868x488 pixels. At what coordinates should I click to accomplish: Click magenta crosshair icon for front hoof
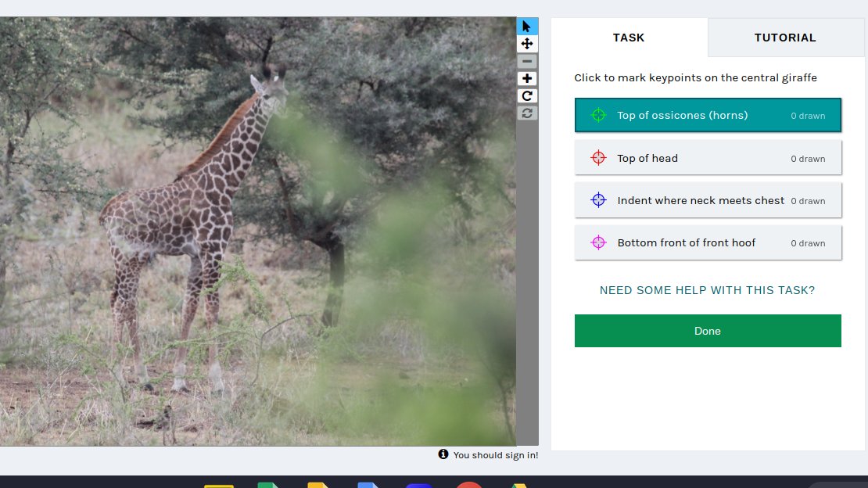point(598,242)
